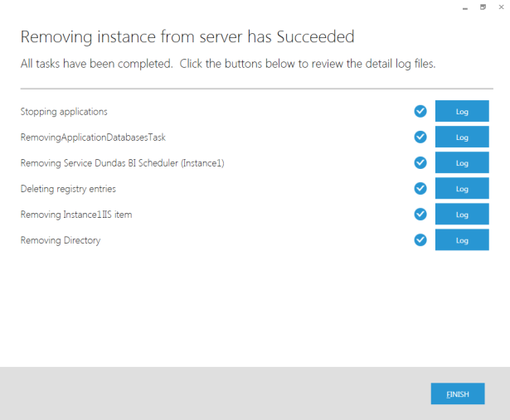The width and height of the screenshot is (510, 420).
Task: Open Log for Removing Service Dundas BI Scheduler
Action: pyautogui.click(x=462, y=162)
